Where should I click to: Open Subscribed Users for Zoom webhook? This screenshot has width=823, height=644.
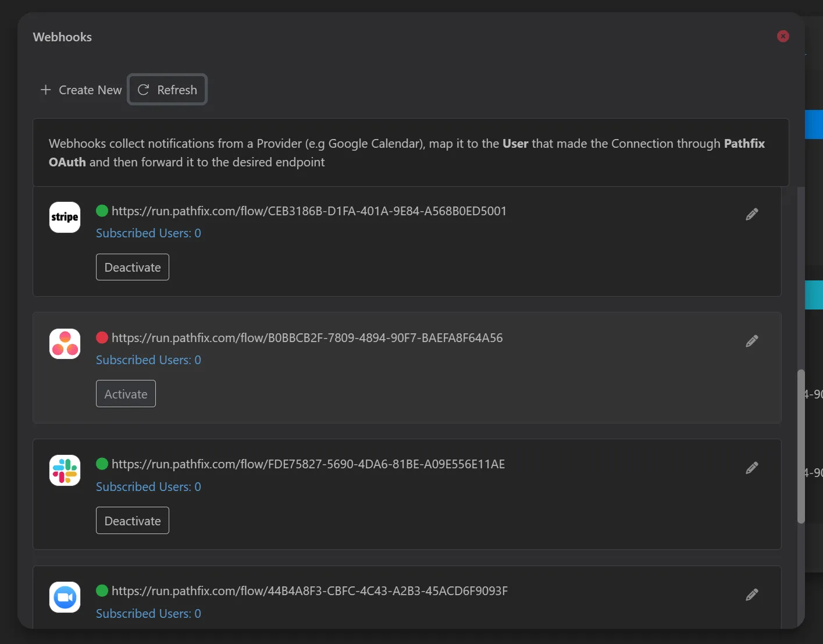tap(148, 614)
